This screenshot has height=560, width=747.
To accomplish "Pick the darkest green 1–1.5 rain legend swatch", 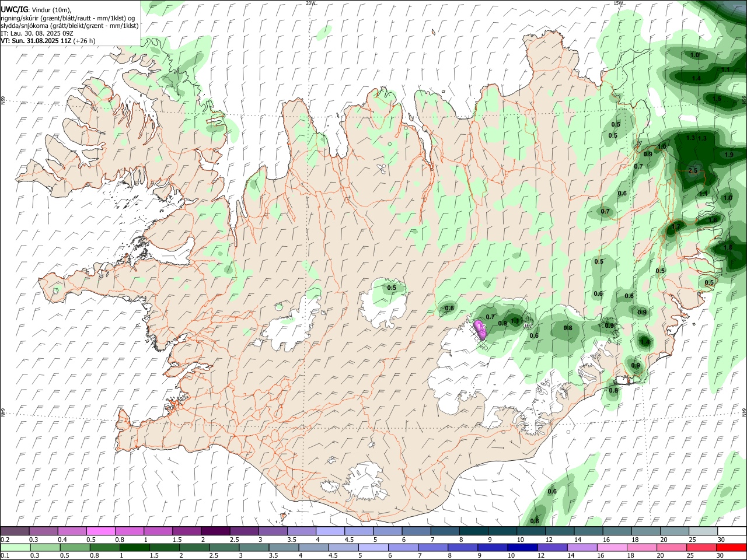I will (135, 547).
